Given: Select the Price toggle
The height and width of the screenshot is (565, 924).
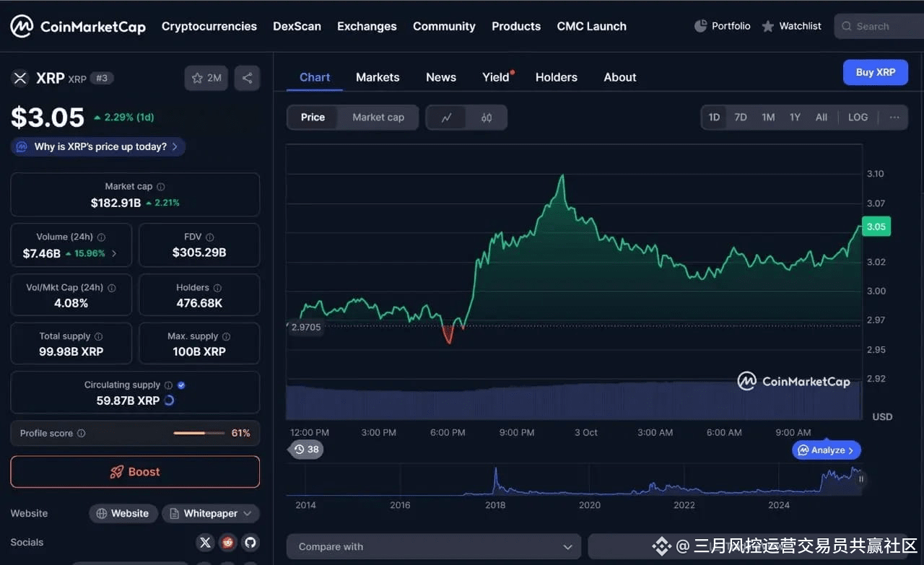Looking at the screenshot, I should [x=313, y=118].
